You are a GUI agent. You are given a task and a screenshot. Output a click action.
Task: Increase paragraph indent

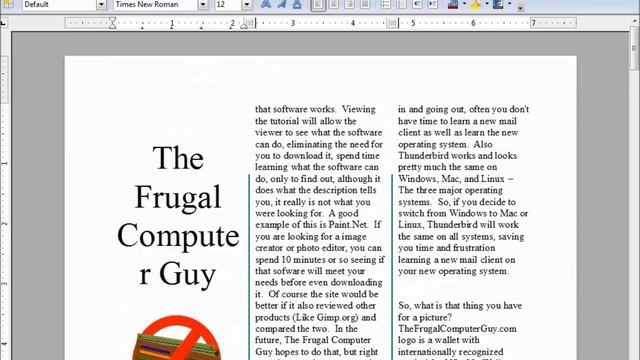(x=432, y=4)
